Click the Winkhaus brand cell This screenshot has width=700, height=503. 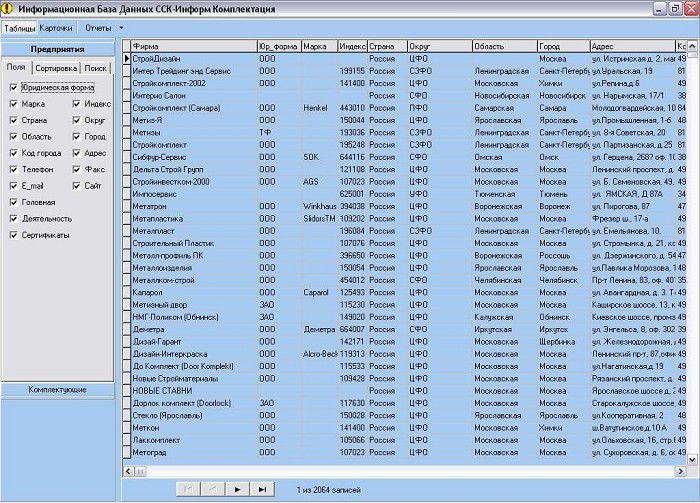[320, 206]
